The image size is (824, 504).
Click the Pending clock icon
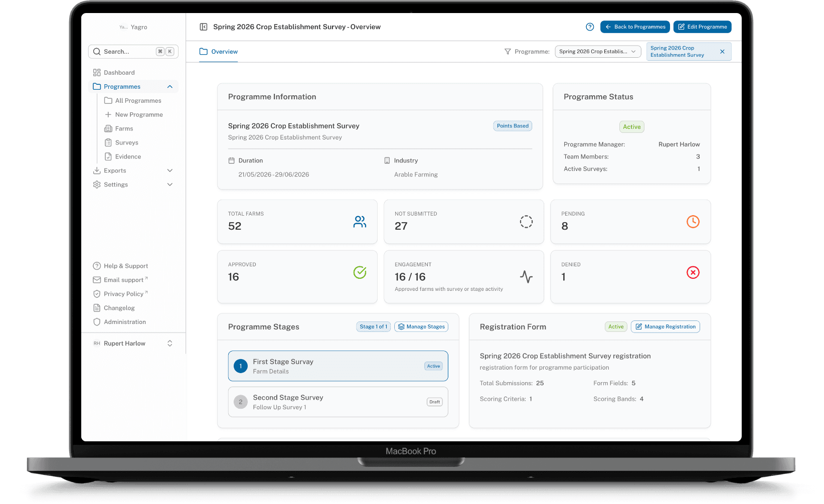pyautogui.click(x=693, y=222)
